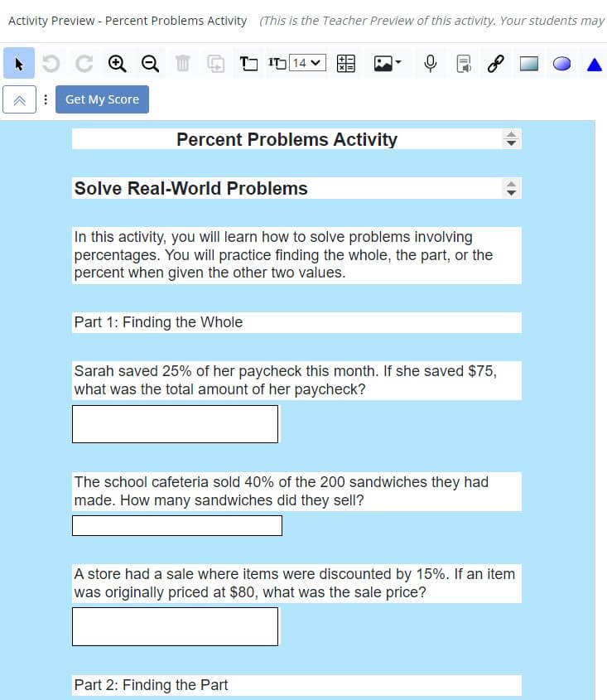Click the trash delete icon

tap(182, 63)
